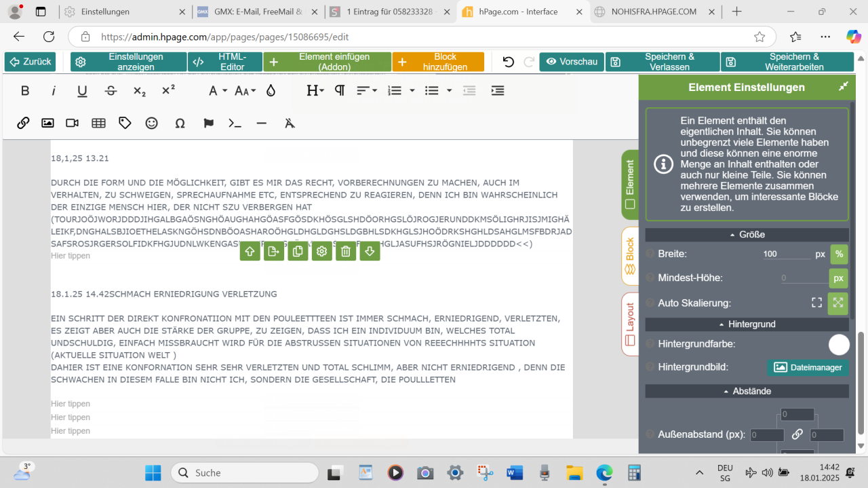Image resolution: width=868 pixels, height=488 pixels.
Task: Open the text color droplet tool
Action: click(271, 91)
